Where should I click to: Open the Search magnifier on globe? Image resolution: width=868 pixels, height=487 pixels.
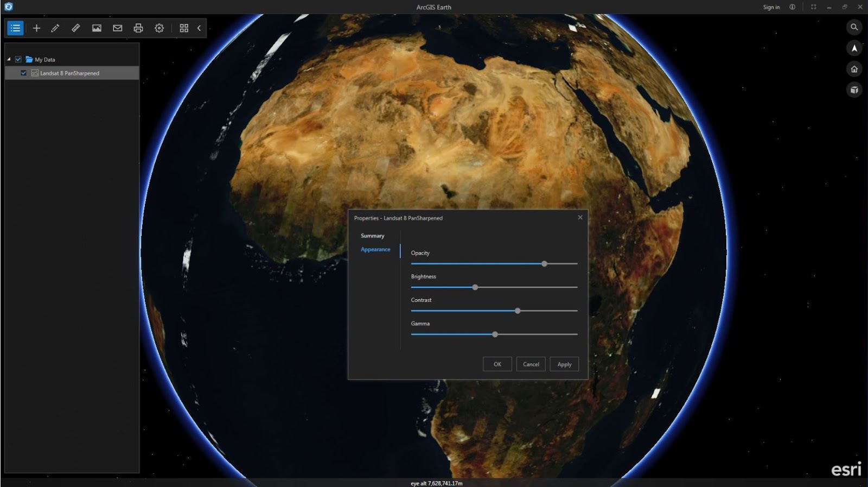854,27
